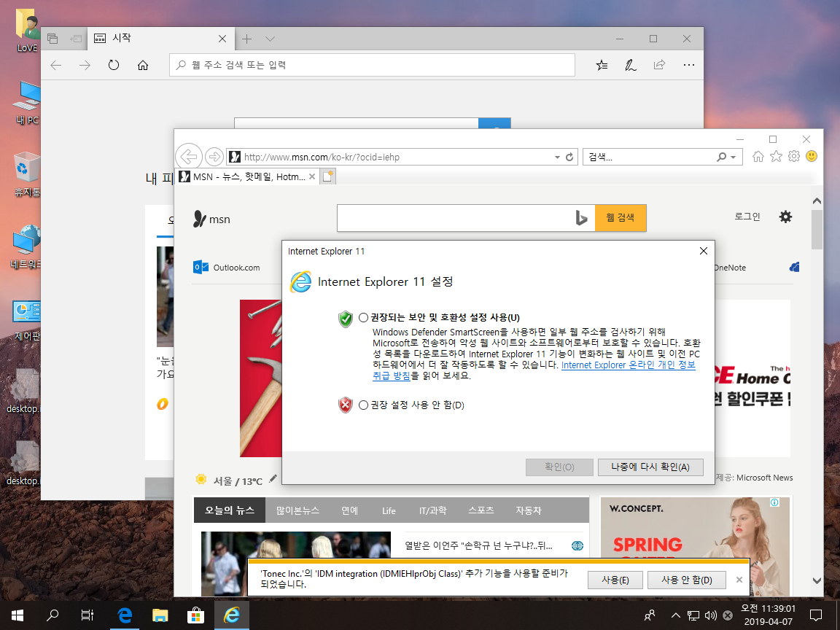Viewport: 840px width, 630px height.
Task: Show hidden tray icons chevron
Action: coord(675,615)
